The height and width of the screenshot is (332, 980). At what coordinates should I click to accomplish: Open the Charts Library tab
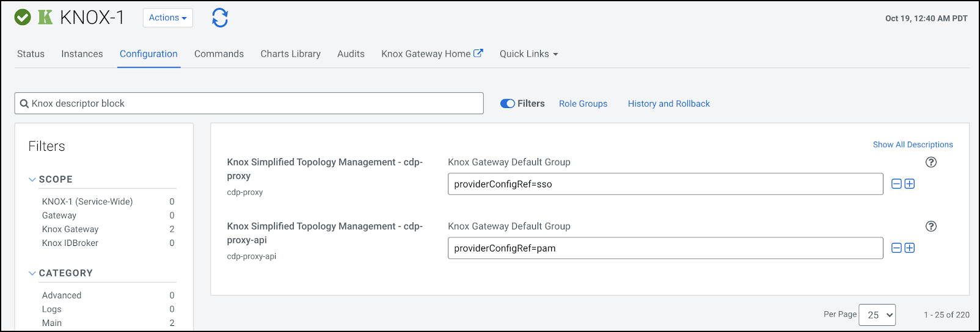coord(290,54)
